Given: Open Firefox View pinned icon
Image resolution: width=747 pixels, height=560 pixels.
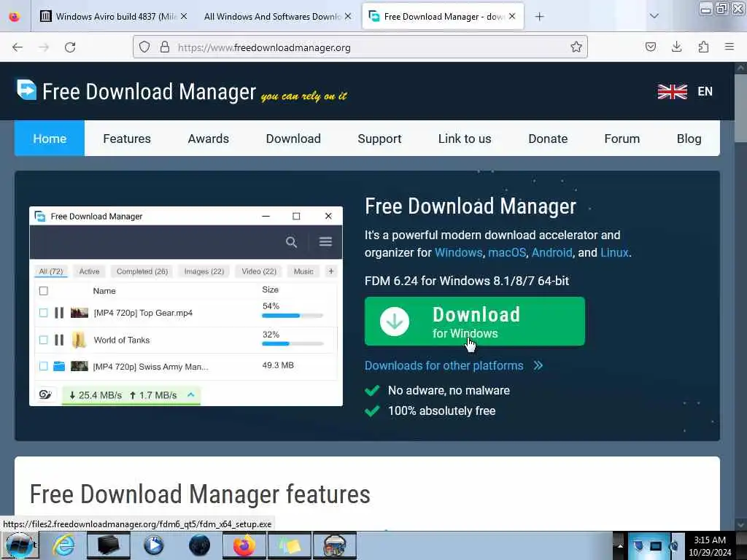Looking at the screenshot, I should coord(15,17).
